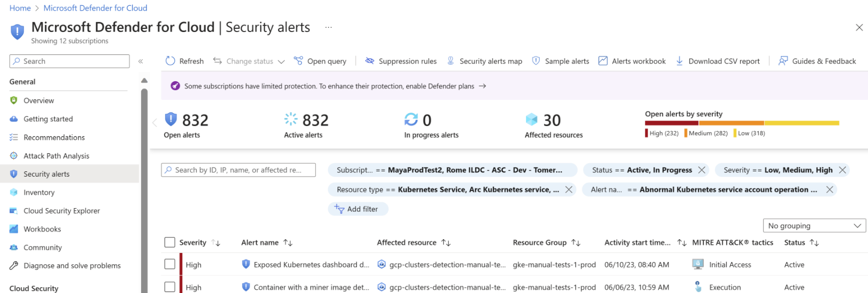Click the Cloud Security Explorer icon
The width and height of the screenshot is (868, 293).
point(14,211)
